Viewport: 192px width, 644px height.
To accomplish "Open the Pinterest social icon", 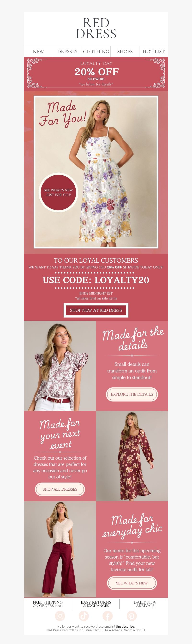I will pyautogui.click(x=132, y=616).
